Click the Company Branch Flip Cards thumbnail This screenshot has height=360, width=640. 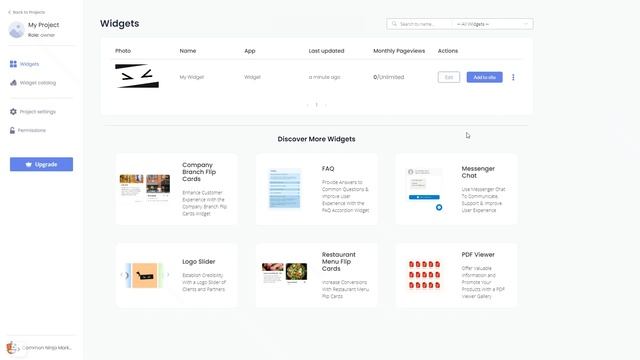tap(145, 188)
